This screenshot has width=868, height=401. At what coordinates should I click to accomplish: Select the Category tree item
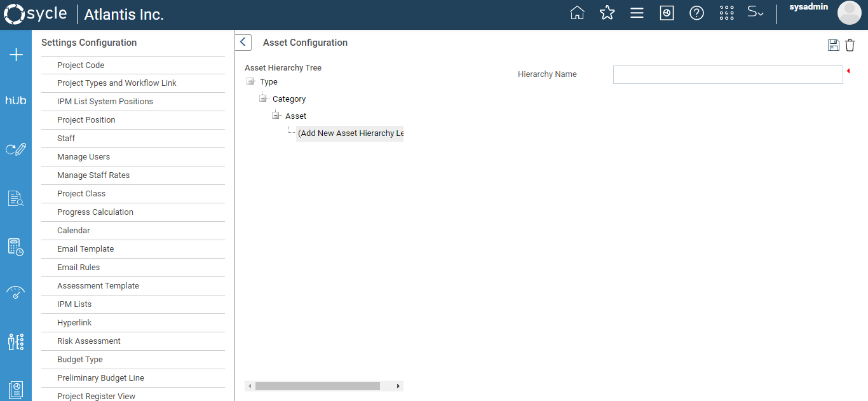(x=289, y=99)
